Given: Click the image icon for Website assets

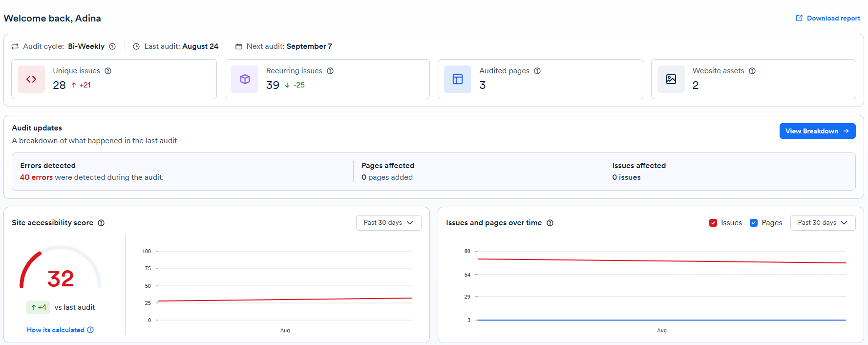Looking at the screenshot, I should pyautogui.click(x=671, y=79).
